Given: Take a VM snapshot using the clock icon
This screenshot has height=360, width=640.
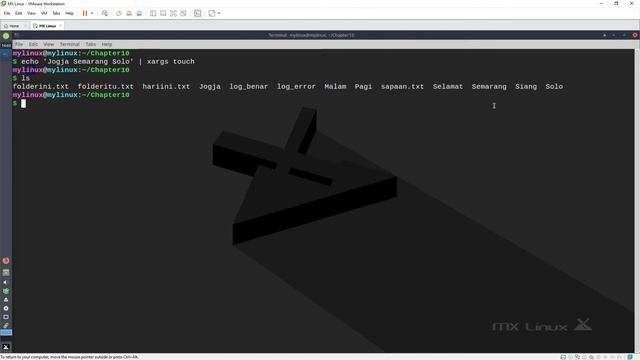Looking at the screenshot, I should click(x=119, y=13).
